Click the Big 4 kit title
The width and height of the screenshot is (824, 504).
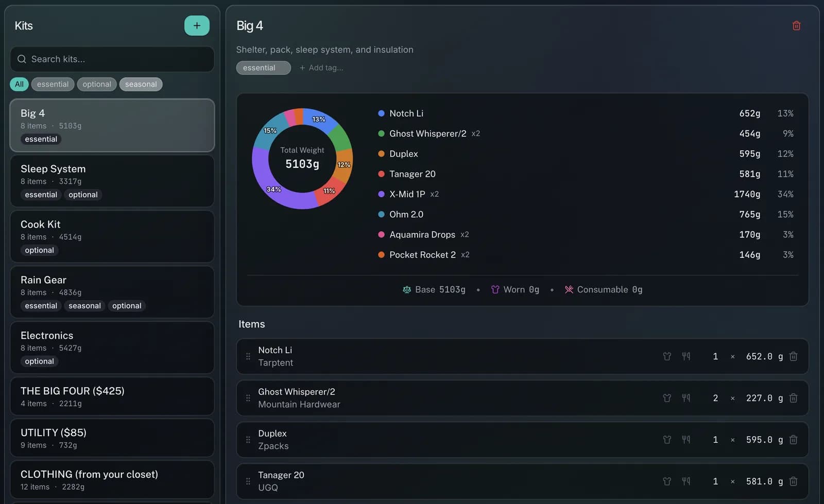pyautogui.click(x=250, y=26)
